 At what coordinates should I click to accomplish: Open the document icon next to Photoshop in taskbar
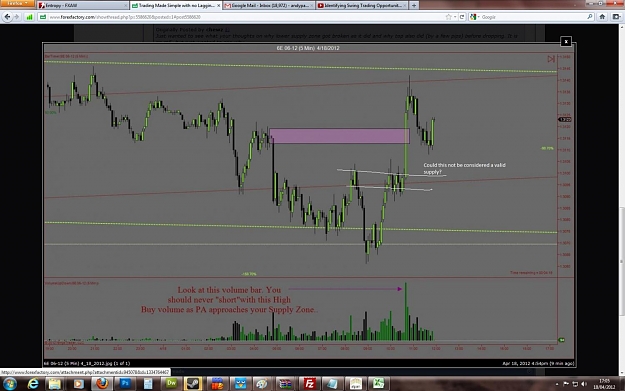(x=148, y=384)
